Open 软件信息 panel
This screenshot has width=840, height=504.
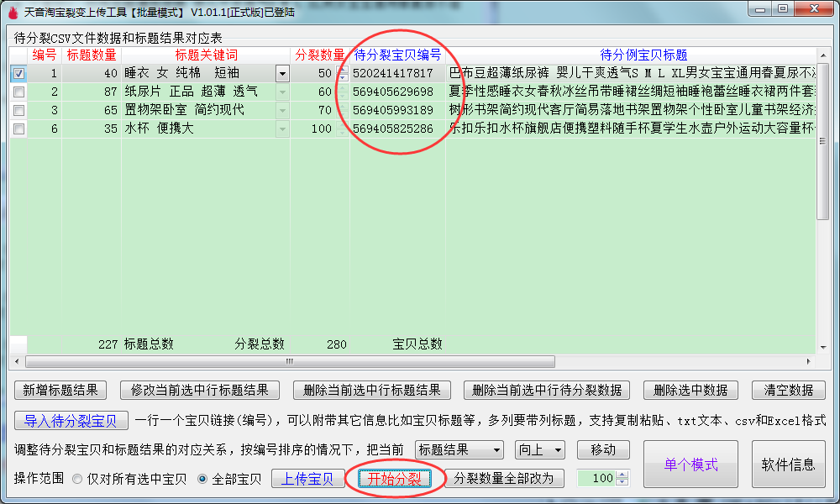click(788, 465)
